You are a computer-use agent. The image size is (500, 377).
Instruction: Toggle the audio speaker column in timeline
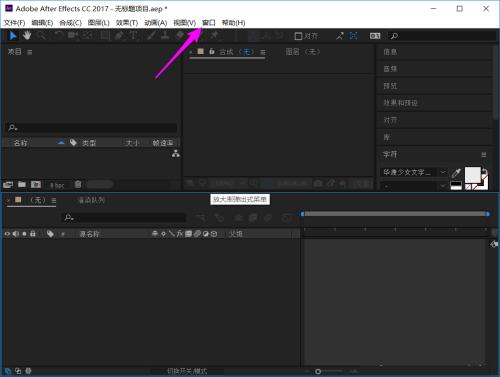16,234
